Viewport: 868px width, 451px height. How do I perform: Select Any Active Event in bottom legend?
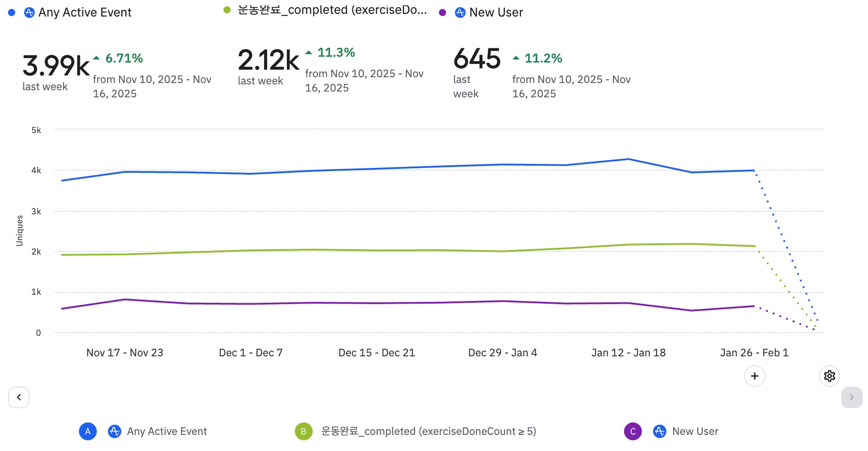(x=167, y=431)
